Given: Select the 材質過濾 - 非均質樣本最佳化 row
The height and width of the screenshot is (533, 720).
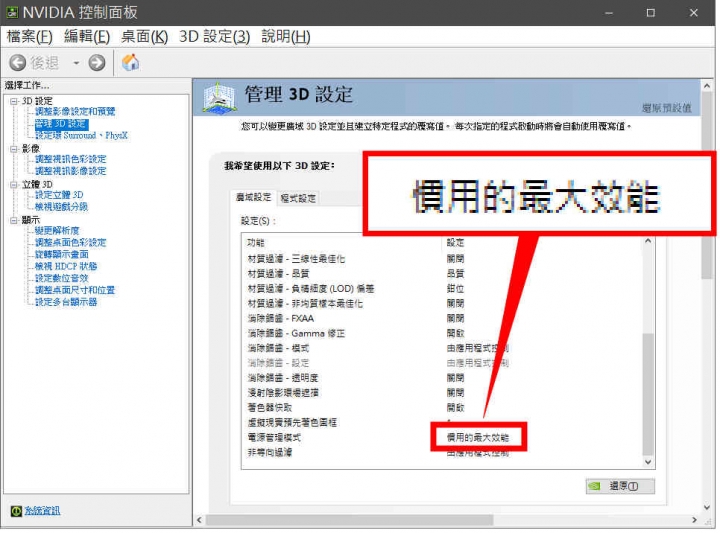Looking at the screenshot, I should pos(441,304).
